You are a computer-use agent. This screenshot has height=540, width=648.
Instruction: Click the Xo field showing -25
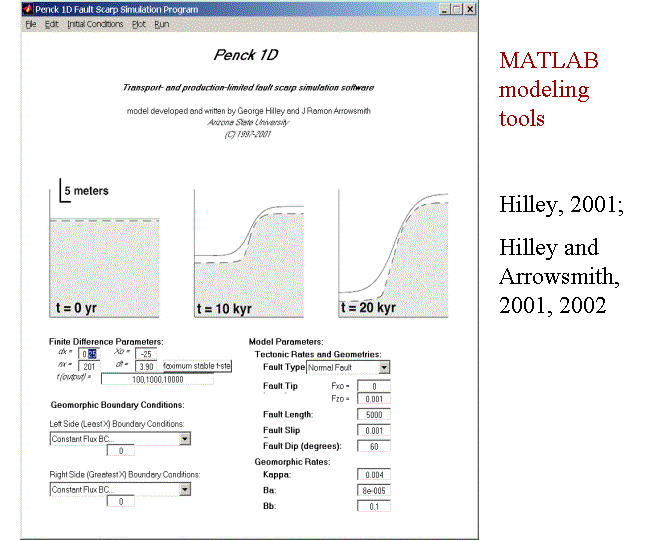click(x=145, y=353)
